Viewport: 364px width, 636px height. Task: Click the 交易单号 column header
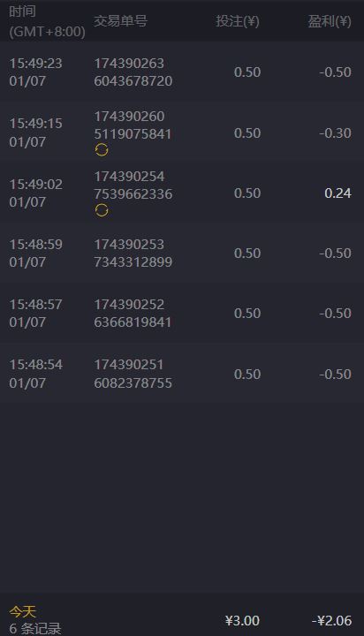[x=120, y=21]
